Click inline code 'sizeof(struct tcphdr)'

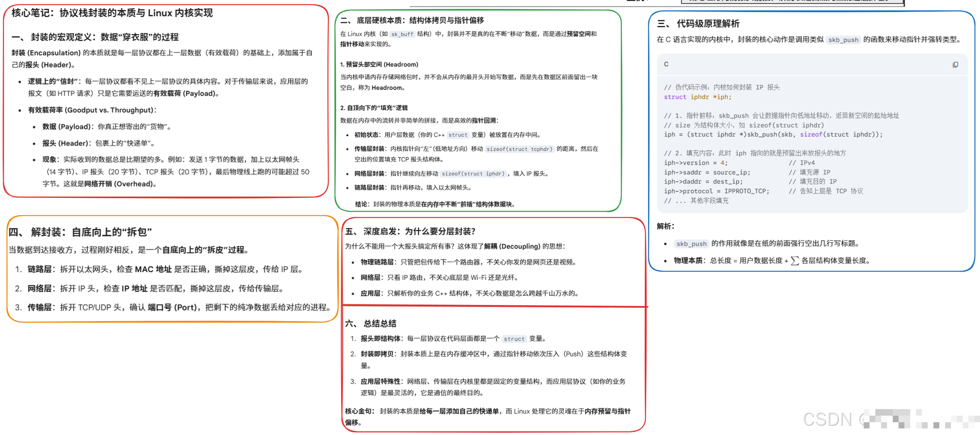point(519,149)
